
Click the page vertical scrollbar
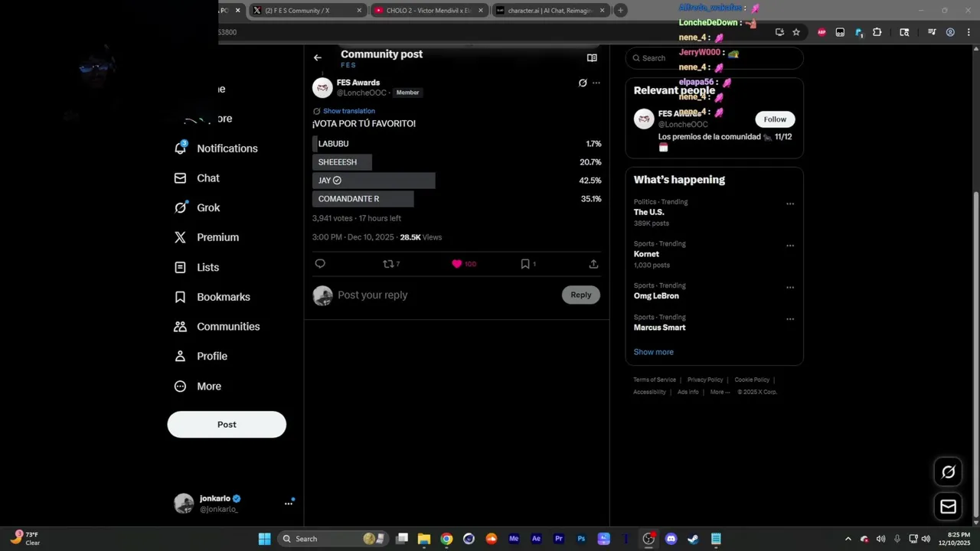click(x=975, y=356)
